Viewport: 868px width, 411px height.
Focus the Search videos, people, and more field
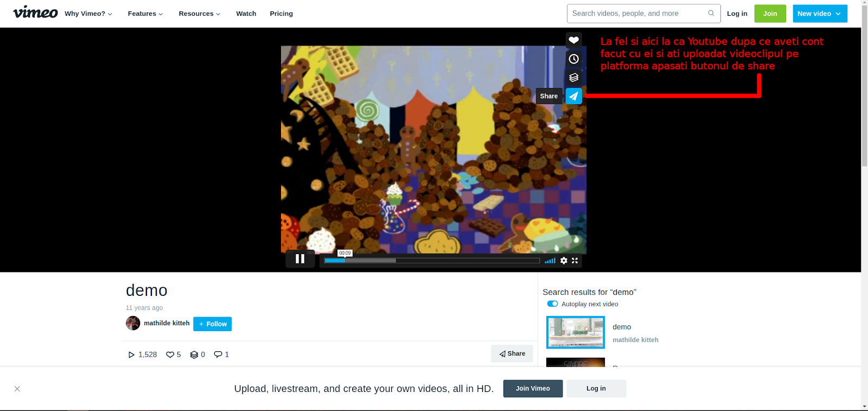643,14
